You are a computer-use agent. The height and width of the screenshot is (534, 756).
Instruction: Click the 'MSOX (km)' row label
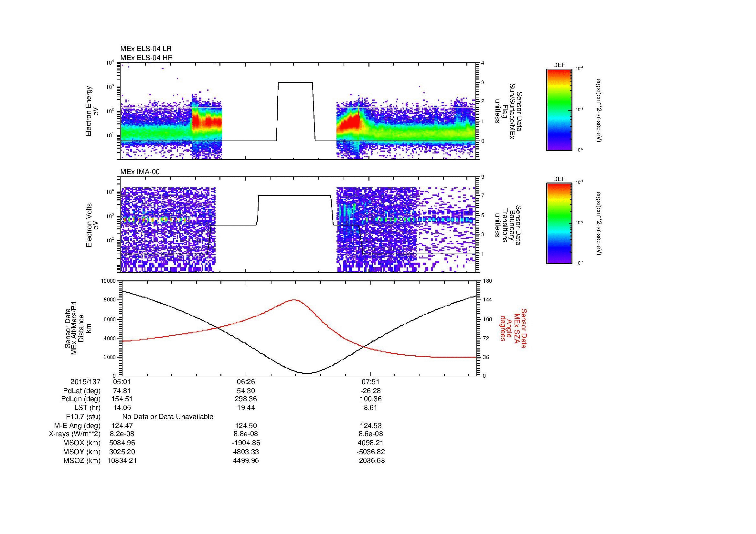[x=82, y=443]
